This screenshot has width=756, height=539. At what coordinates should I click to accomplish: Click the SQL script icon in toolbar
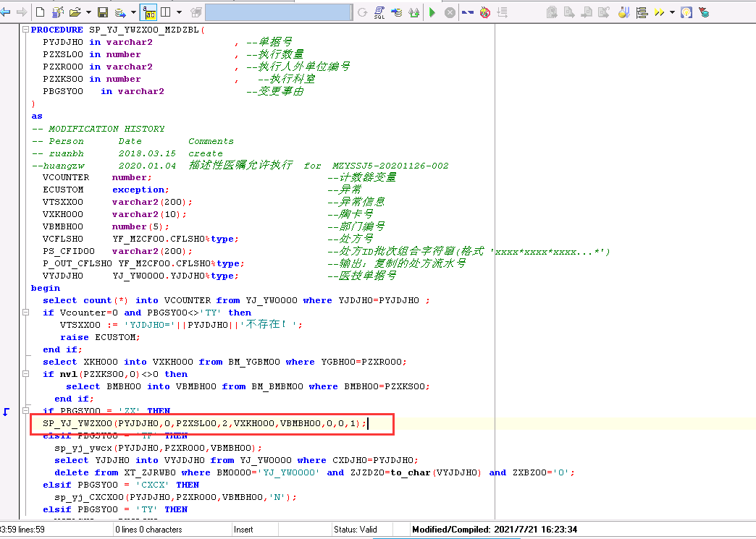click(x=379, y=12)
